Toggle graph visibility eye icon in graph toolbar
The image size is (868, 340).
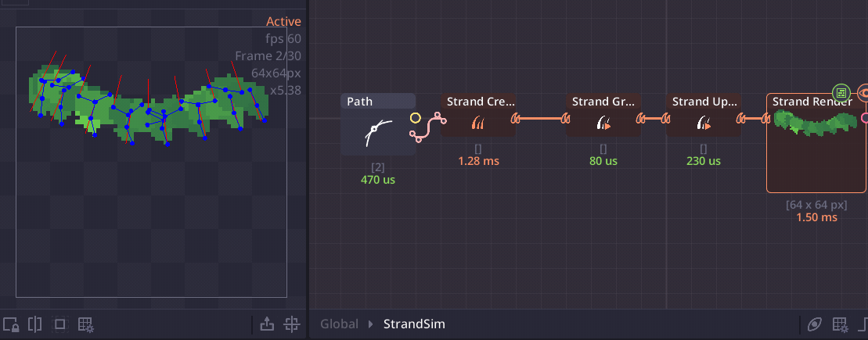814,324
